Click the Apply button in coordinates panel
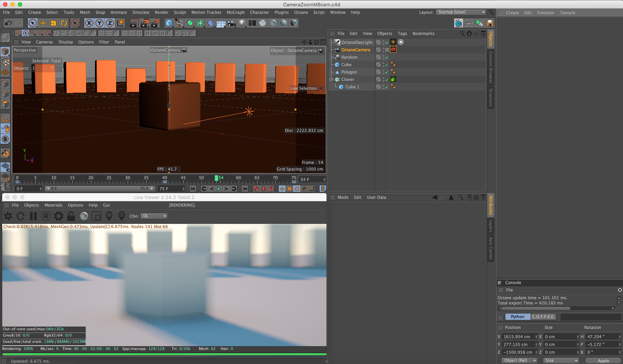This screenshot has width=623, height=364. coord(603,361)
